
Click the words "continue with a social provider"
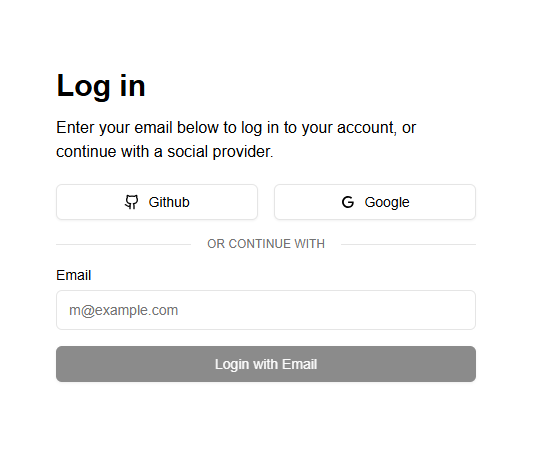tap(165, 152)
